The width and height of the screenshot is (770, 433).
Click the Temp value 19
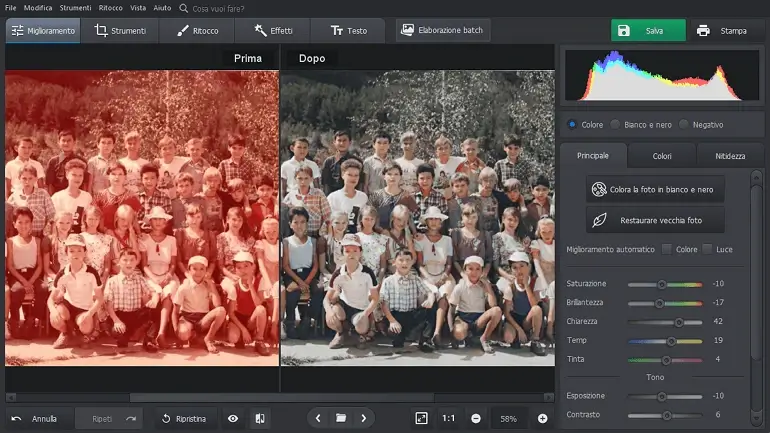pyautogui.click(x=718, y=340)
